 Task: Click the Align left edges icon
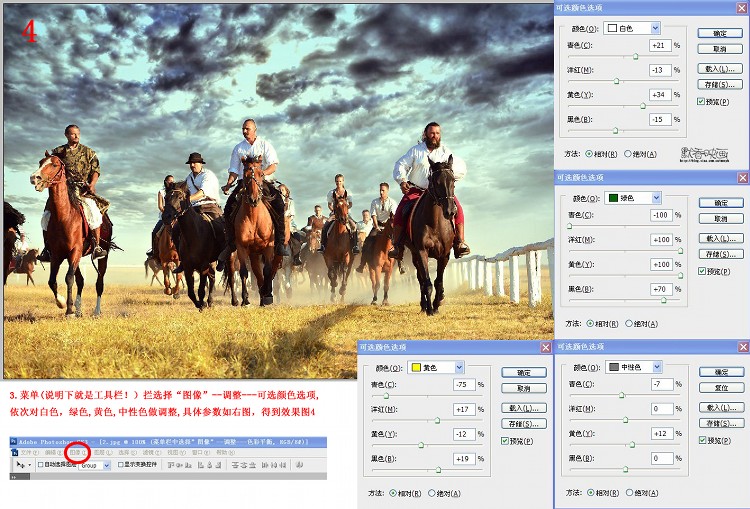click(200, 465)
